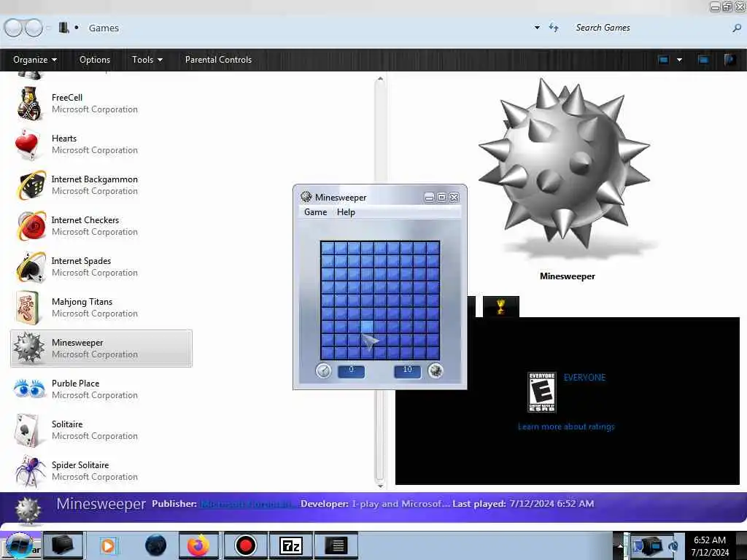
Task: Click the Publisher link in details bar
Action: pos(248,504)
